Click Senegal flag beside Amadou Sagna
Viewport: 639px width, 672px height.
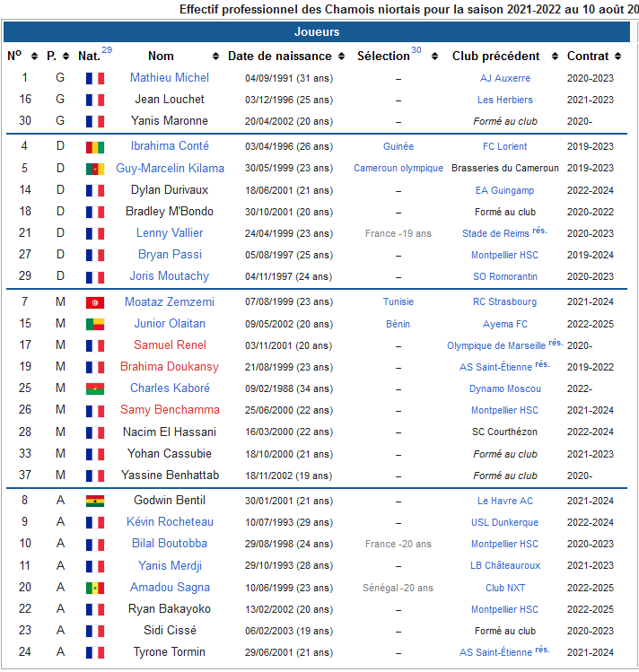click(x=95, y=588)
